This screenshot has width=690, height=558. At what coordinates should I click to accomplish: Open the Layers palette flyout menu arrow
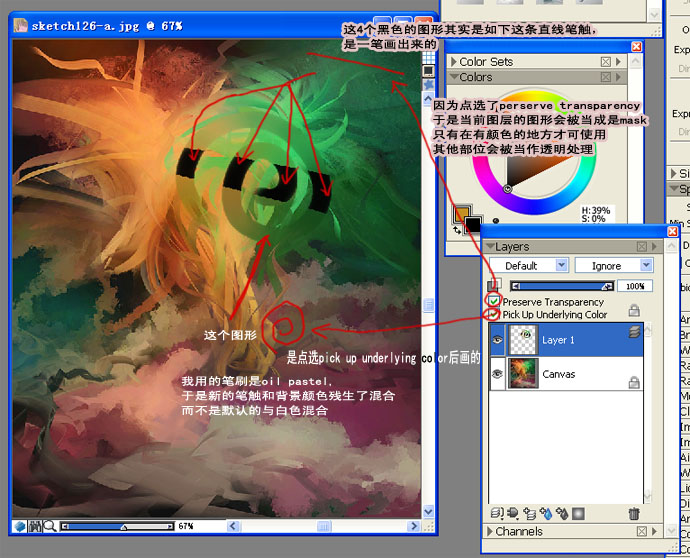[x=654, y=246]
